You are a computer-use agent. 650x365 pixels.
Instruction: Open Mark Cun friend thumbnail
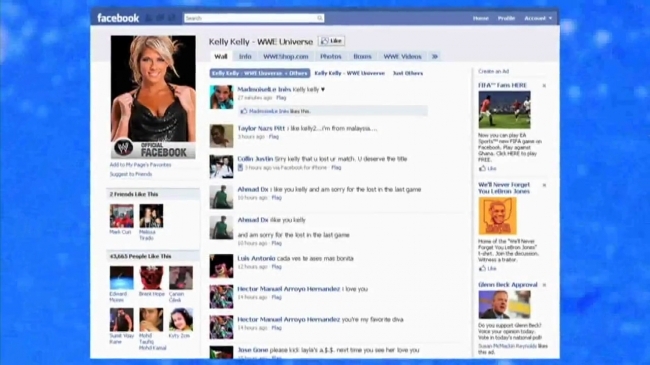121,216
